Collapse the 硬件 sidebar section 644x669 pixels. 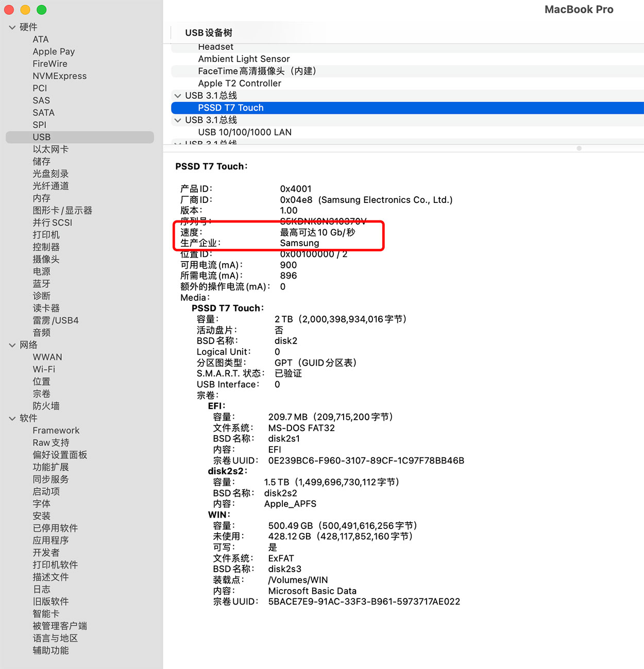pos(12,27)
